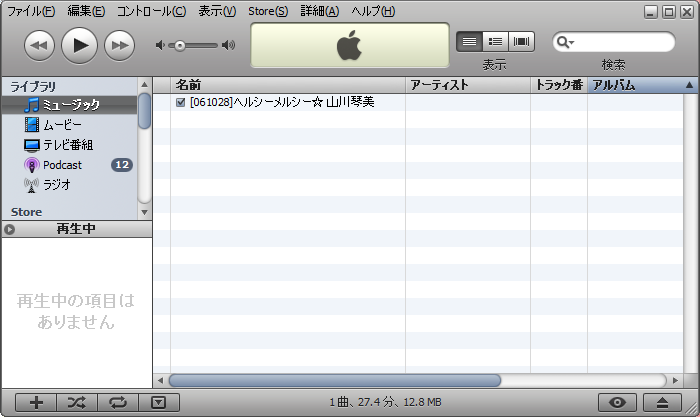Viewport: 700px width, 417px height.
Task: Select テレビ番組 in the library
Action: pyautogui.click(x=69, y=145)
